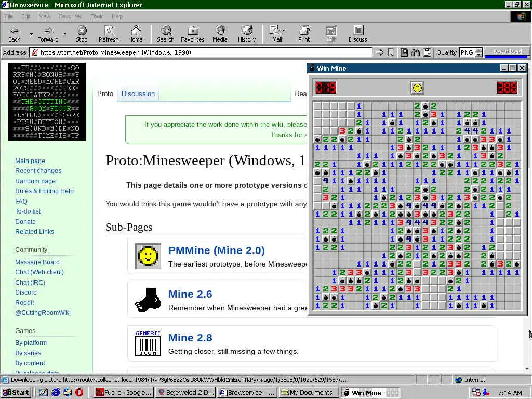Click the Win Mine title bar bomb icon
The width and height of the screenshot is (532, 399).
[x=312, y=68]
